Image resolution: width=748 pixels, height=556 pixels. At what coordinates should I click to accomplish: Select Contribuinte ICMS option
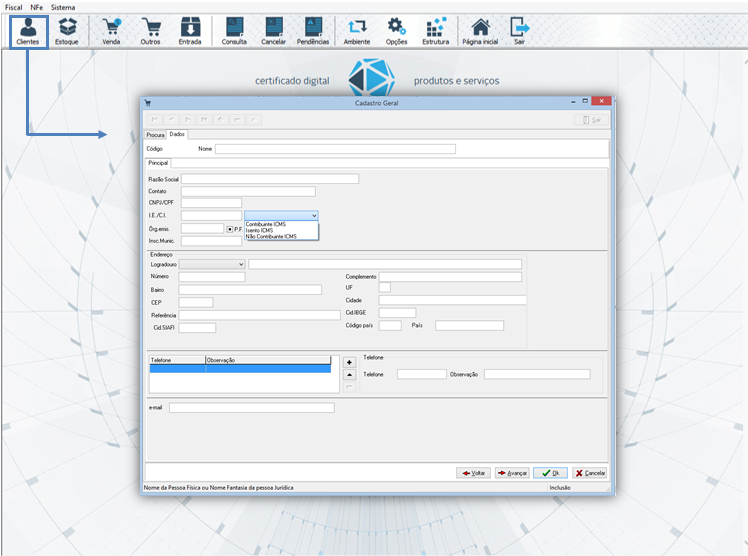(266, 224)
